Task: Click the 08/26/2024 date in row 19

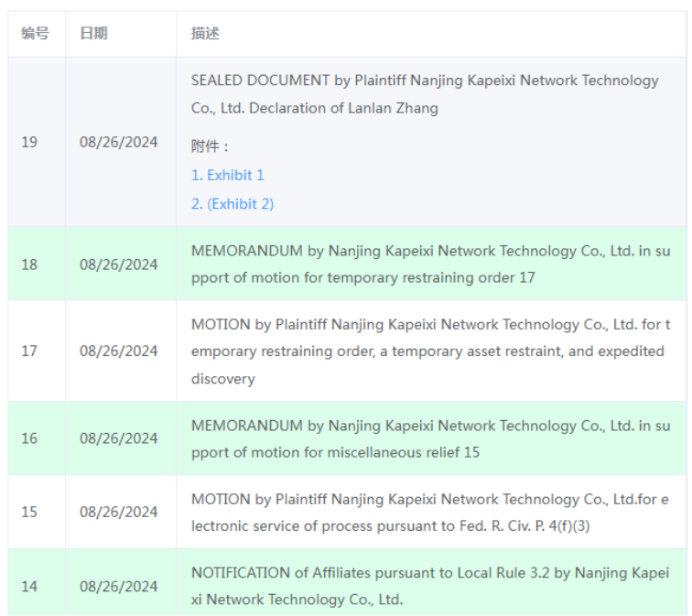Action: coord(118,142)
